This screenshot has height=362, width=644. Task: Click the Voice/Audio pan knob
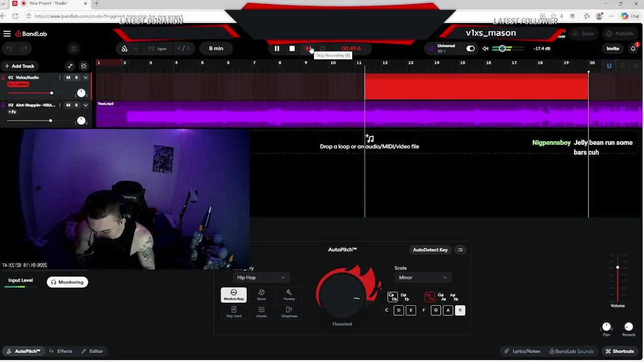(x=81, y=93)
